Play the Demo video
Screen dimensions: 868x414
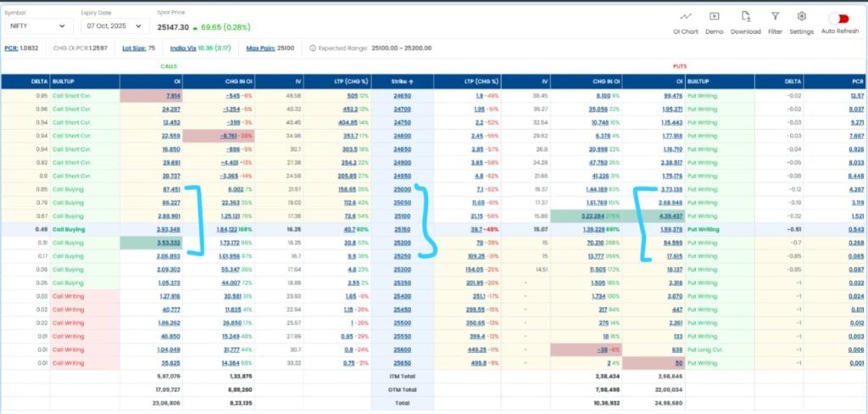pyautogui.click(x=715, y=17)
